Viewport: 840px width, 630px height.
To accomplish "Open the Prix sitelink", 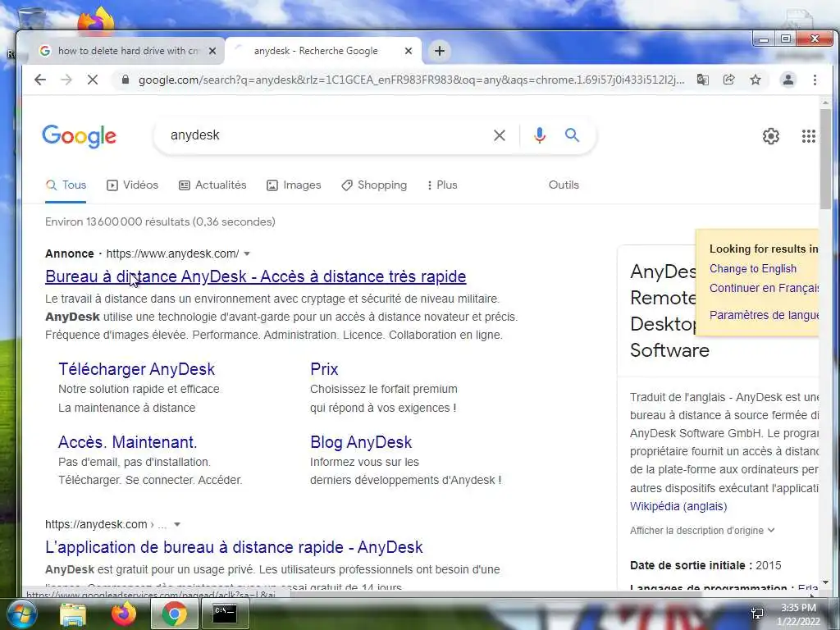I will 324,369.
